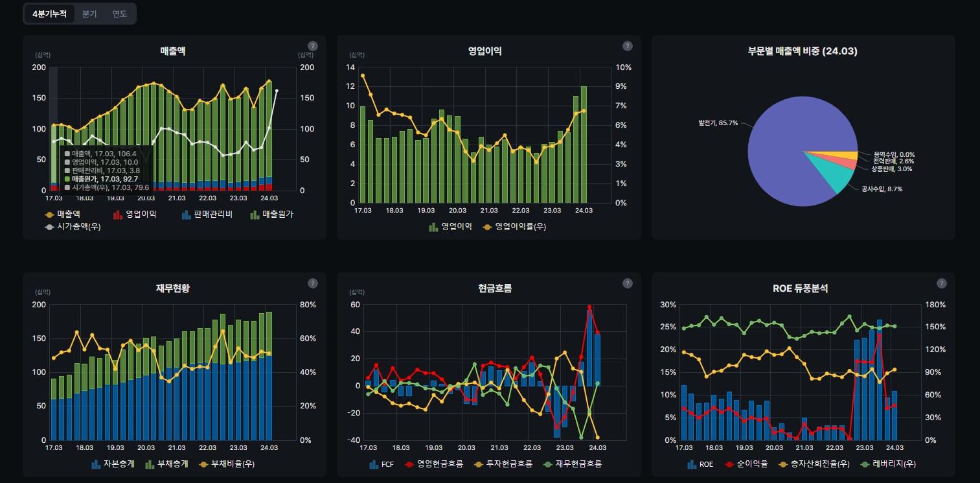The image size is (980, 483).
Task: Hide 시가총액(우) line in 매출액 chart
Action: click(x=73, y=227)
